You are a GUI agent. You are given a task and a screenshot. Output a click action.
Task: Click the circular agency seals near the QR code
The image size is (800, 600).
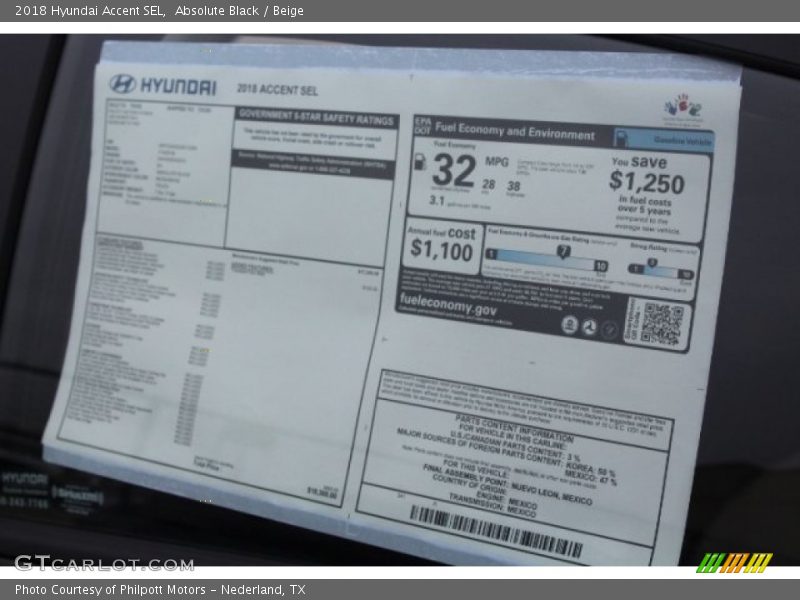588,326
